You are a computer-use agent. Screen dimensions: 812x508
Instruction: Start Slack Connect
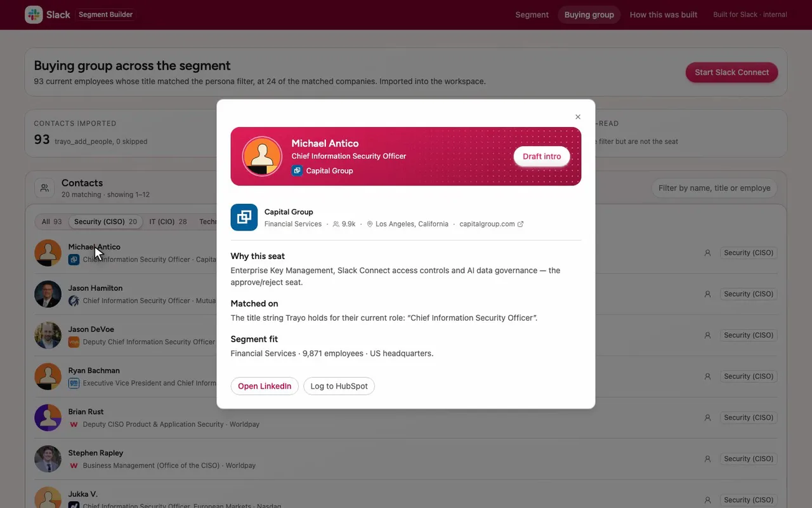731,72
